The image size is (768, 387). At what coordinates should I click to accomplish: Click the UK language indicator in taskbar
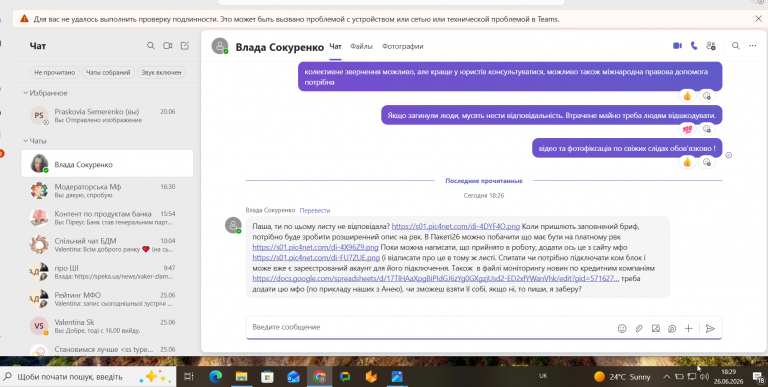click(x=543, y=376)
